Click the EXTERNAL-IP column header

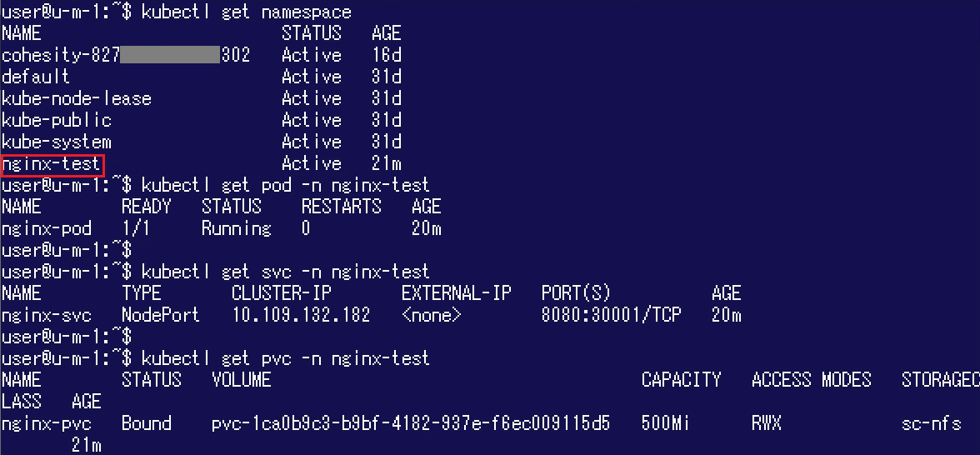coord(457,292)
